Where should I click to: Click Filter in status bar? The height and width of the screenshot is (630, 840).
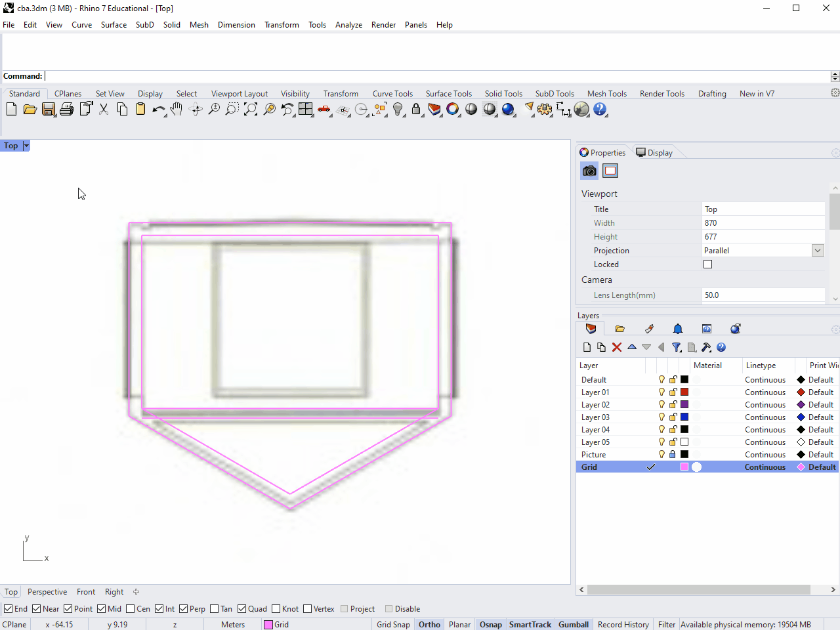[x=667, y=625]
